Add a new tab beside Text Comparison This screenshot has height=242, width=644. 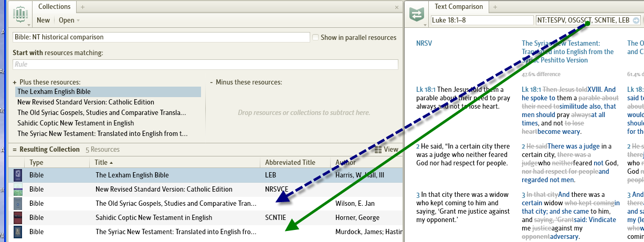click(x=494, y=7)
